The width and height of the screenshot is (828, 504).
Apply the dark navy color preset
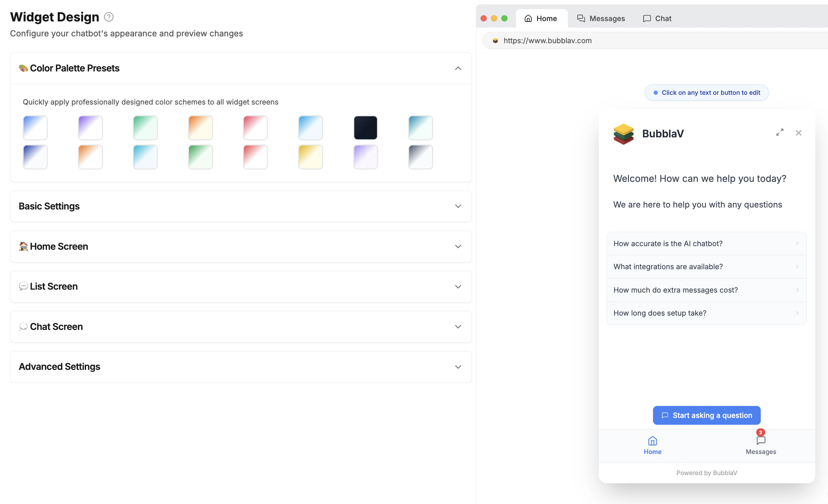pos(365,127)
